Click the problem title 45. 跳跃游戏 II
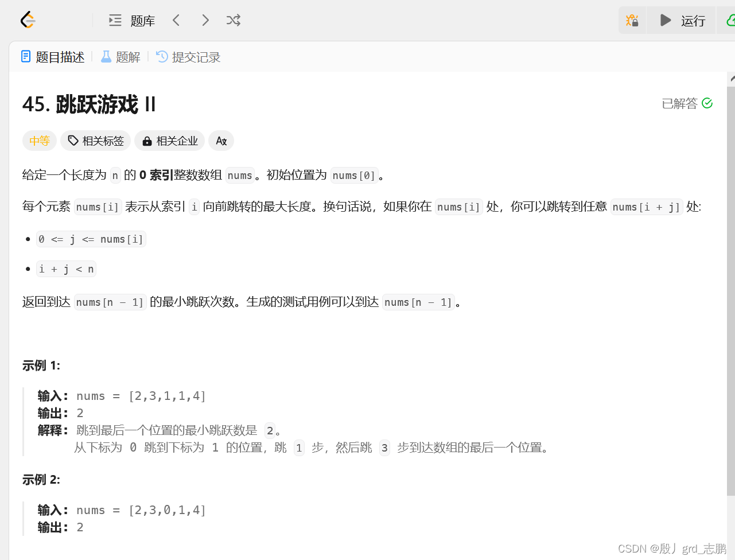 click(x=89, y=104)
